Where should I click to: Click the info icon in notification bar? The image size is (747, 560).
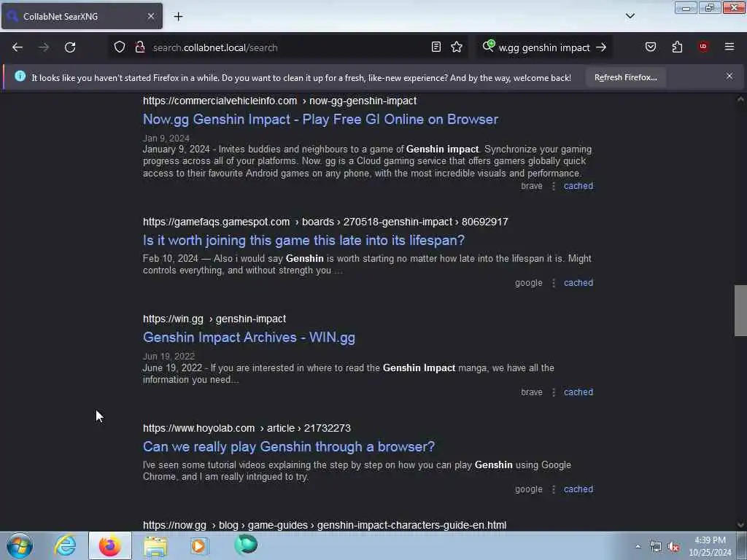(20, 76)
